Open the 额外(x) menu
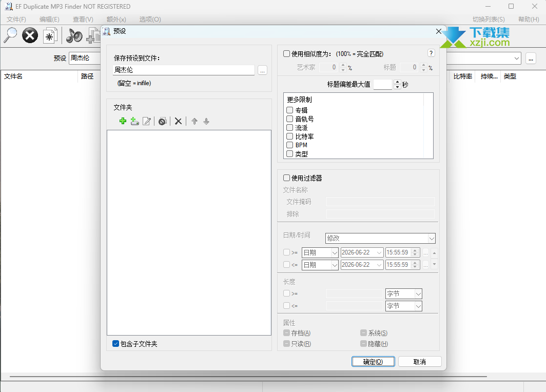The width and height of the screenshot is (546, 392). click(116, 19)
